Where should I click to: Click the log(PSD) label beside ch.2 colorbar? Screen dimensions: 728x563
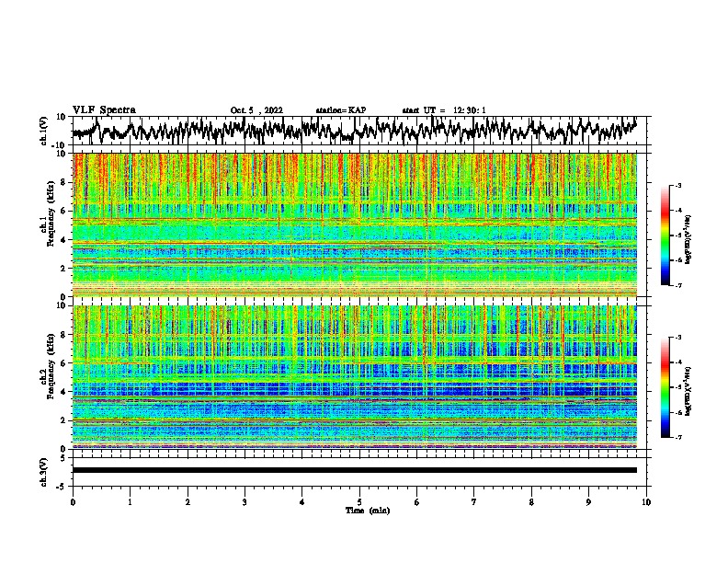[688, 391]
